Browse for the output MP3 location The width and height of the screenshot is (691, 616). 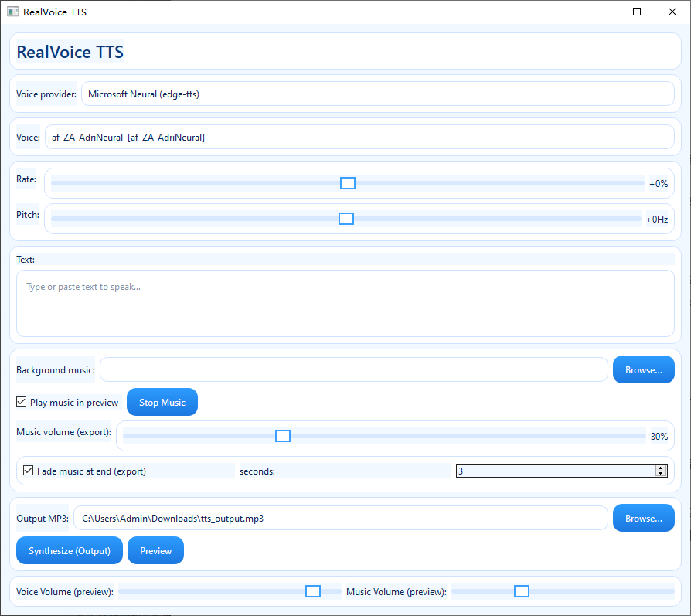[643, 519]
